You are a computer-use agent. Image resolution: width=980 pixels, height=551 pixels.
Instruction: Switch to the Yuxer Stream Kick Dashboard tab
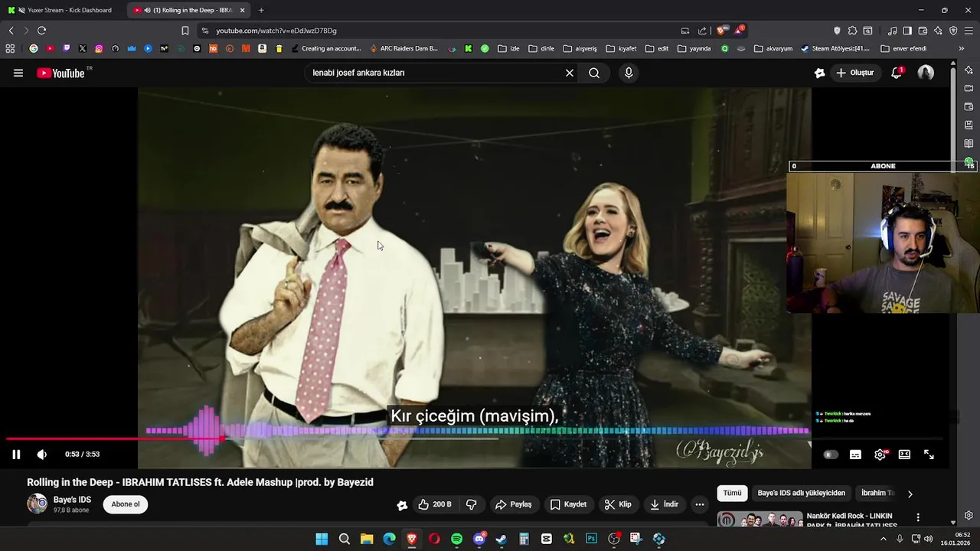pos(63,10)
